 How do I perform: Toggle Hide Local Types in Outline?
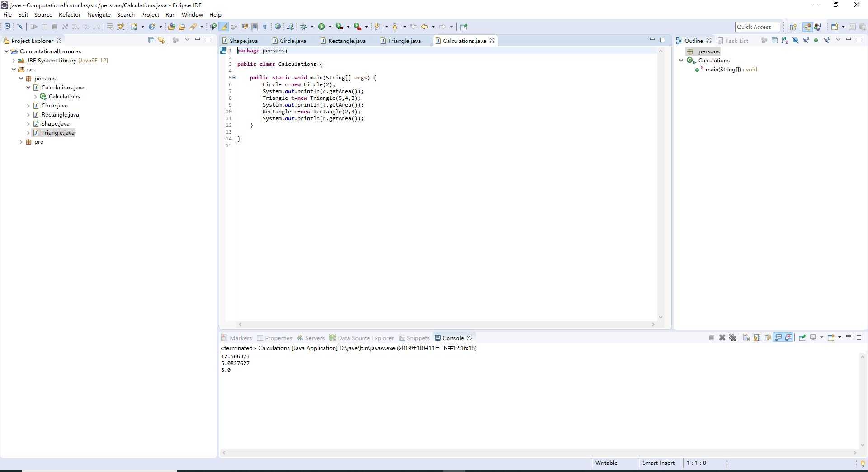(x=826, y=40)
